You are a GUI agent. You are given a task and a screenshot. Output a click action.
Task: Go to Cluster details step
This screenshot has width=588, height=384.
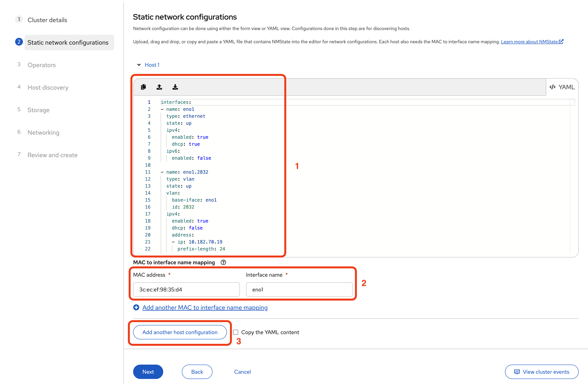pyautogui.click(x=47, y=20)
